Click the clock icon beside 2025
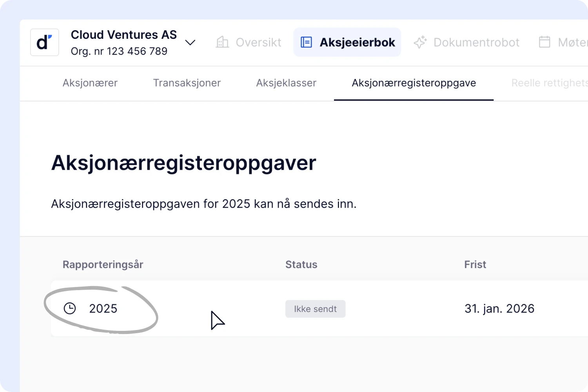 pyautogui.click(x=70, y=309)
